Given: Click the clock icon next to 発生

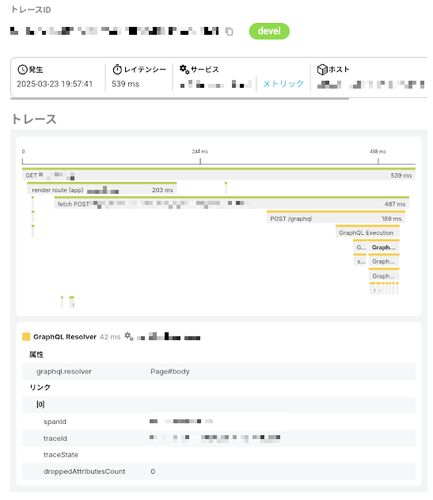Looking at the screenshot, I should click(22, 70).
